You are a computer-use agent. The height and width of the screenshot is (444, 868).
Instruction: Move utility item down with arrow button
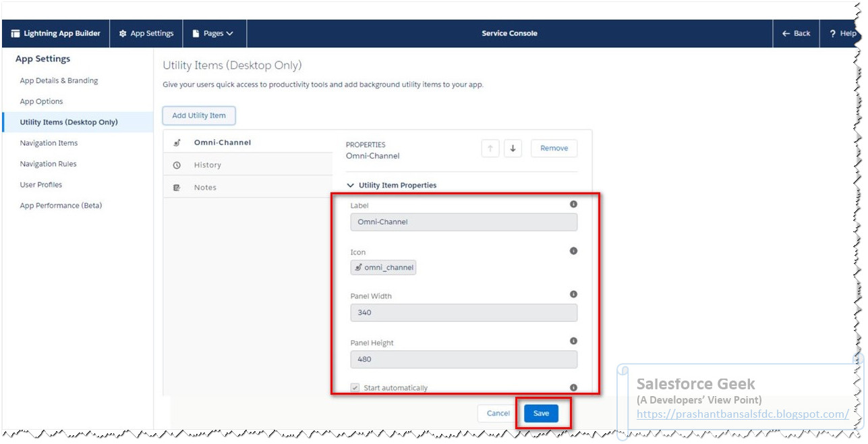tap(513, 148)
